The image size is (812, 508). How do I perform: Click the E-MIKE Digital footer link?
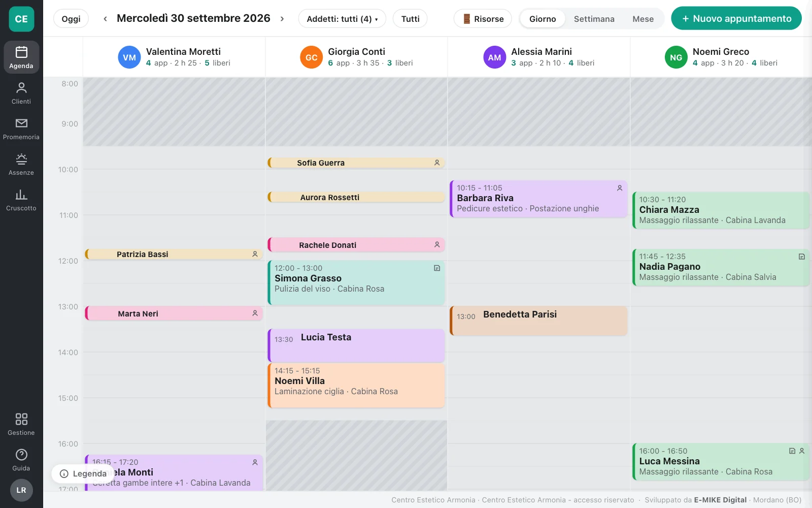tap(720, 500)
